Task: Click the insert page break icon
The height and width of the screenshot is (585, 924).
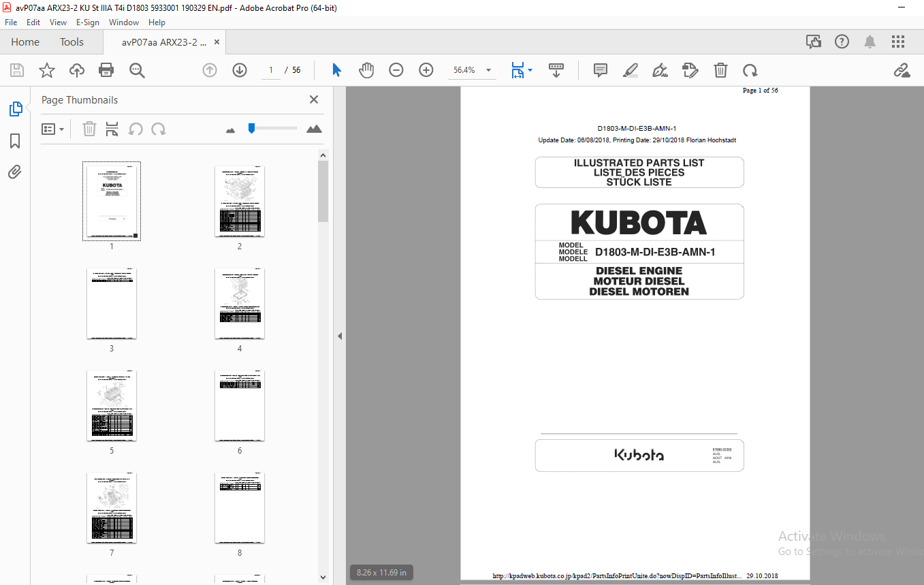Action: click(x=112, y=129)
